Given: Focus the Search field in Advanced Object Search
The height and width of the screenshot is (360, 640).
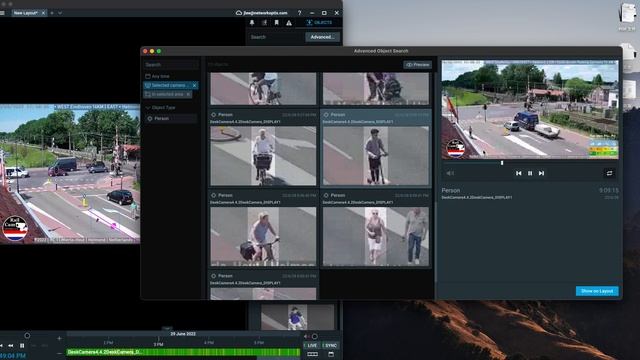Looking at the screenshot, I should 171,64.
